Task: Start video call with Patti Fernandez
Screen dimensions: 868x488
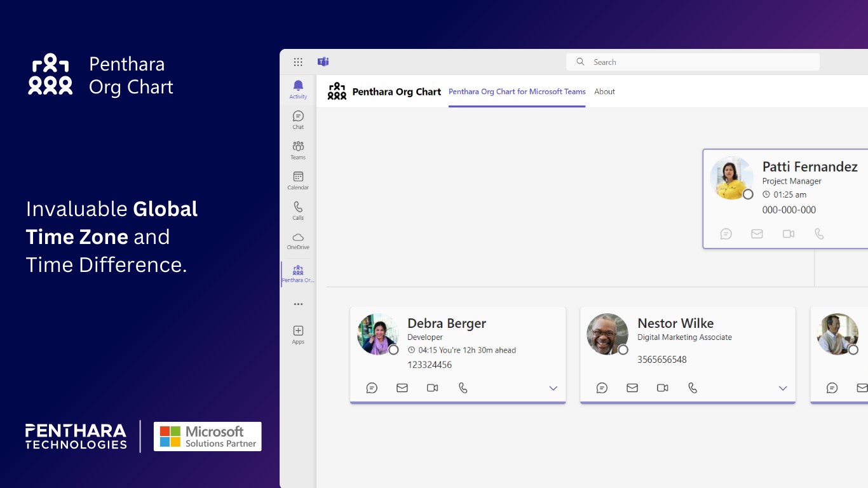Action: [789, 234]
